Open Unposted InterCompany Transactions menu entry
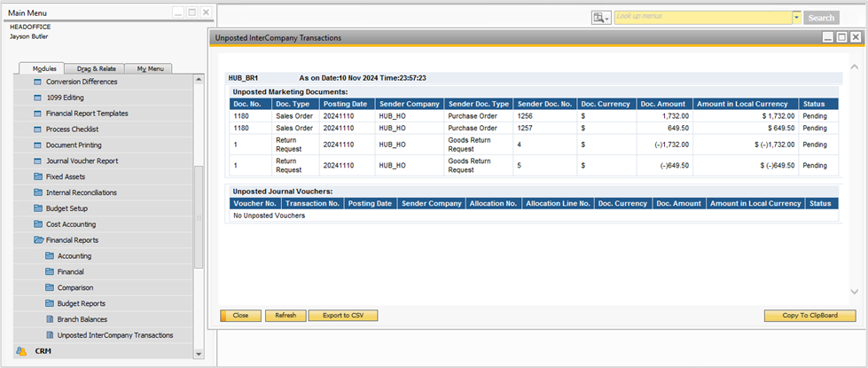868x368 pixels. pos(114,335)
